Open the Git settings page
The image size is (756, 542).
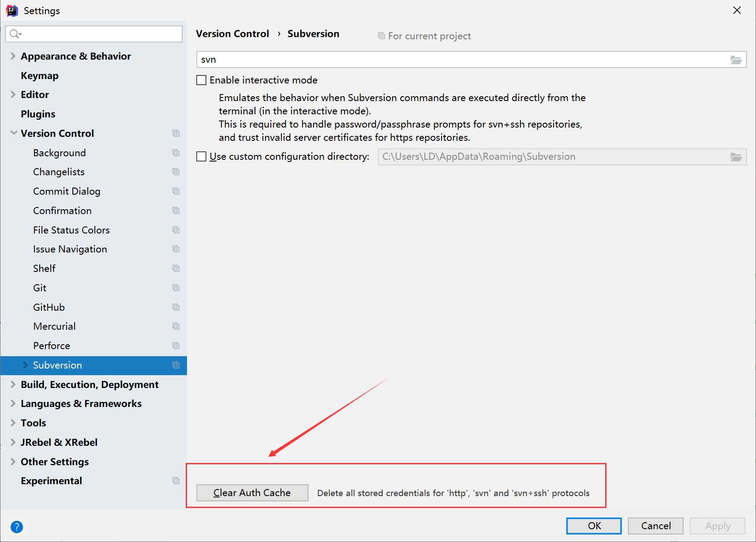(40, 288)
